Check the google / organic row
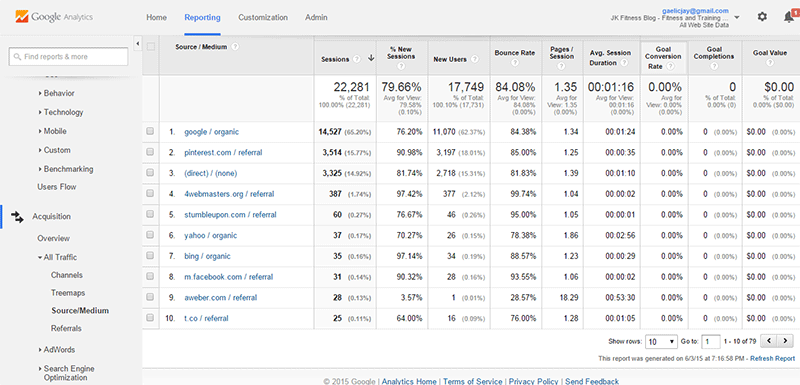Image resolution: width=800 pixels, height=385 pixels. coord(150,132)
